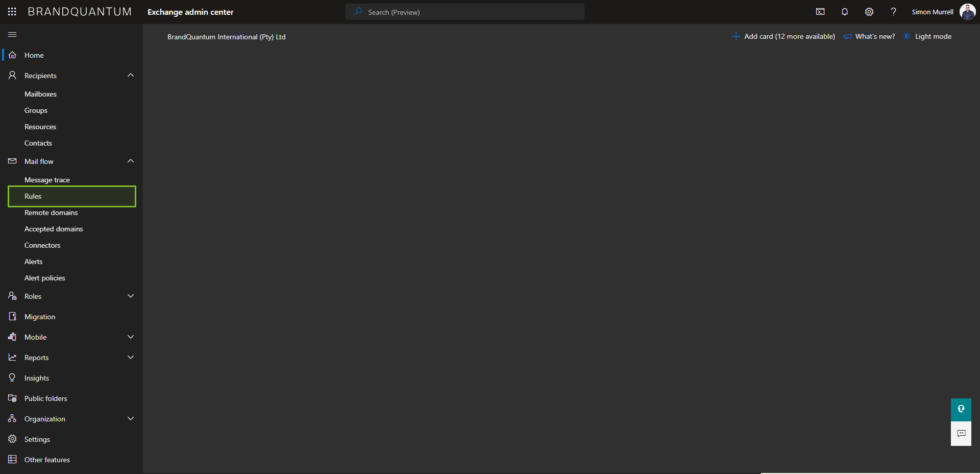Open the teal help assistant button
Image resolution: width=980 pixels, height=474 pixels.
pyautogui.click(x=961, y=409)
